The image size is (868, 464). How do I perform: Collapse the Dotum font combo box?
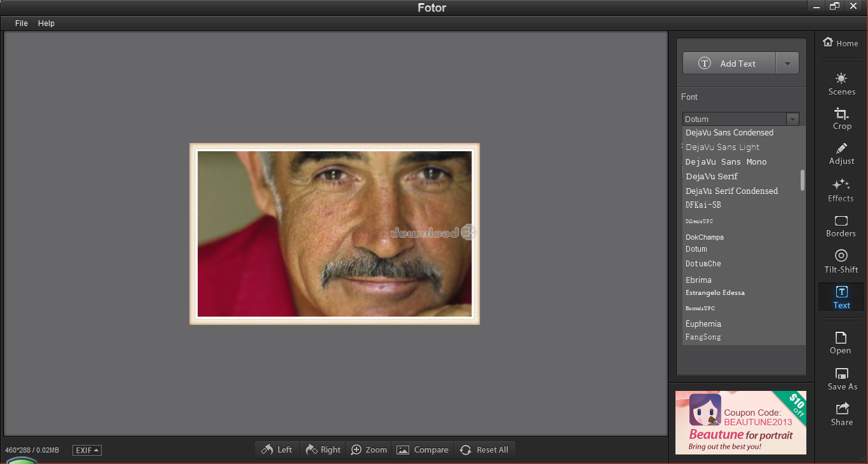click(x=792, y=119)
